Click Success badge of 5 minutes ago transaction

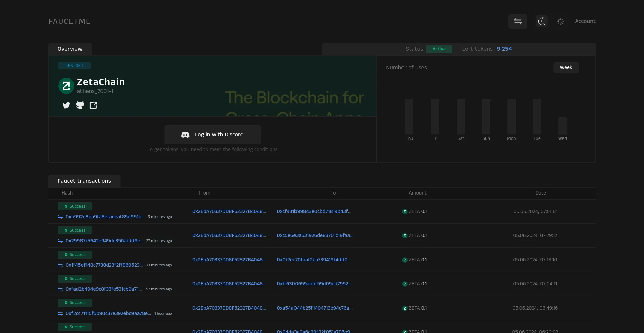click(75, 206)
